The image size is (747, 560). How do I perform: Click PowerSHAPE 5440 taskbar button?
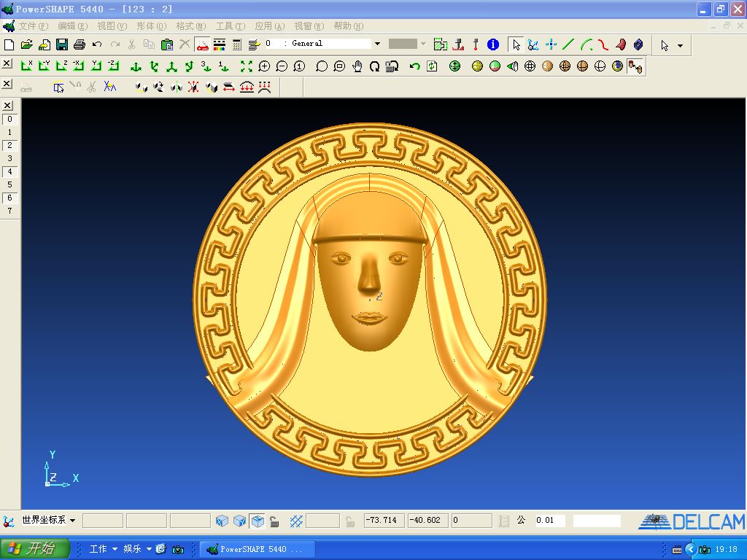(256, 549)
